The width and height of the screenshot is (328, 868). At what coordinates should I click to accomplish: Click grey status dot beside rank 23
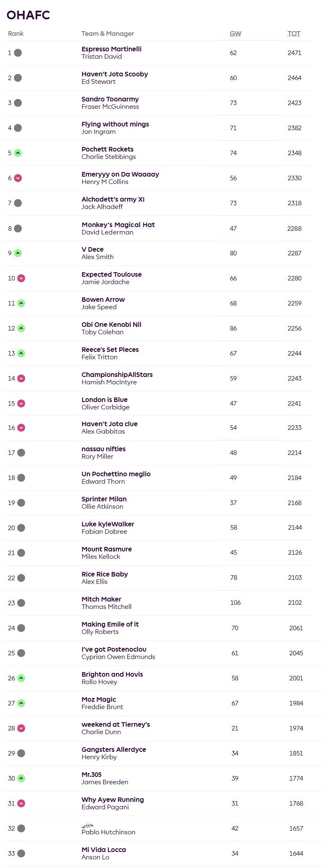[21, 603]
